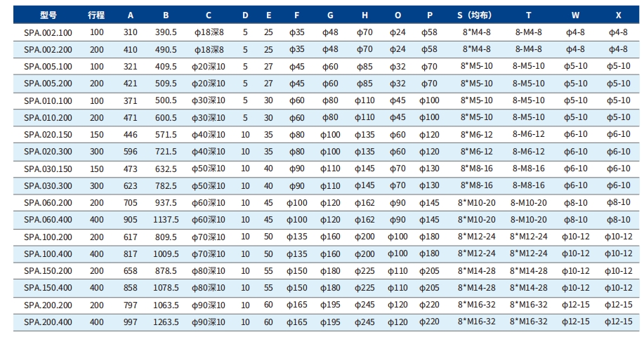Select the T column header

[x=529, y=15]
